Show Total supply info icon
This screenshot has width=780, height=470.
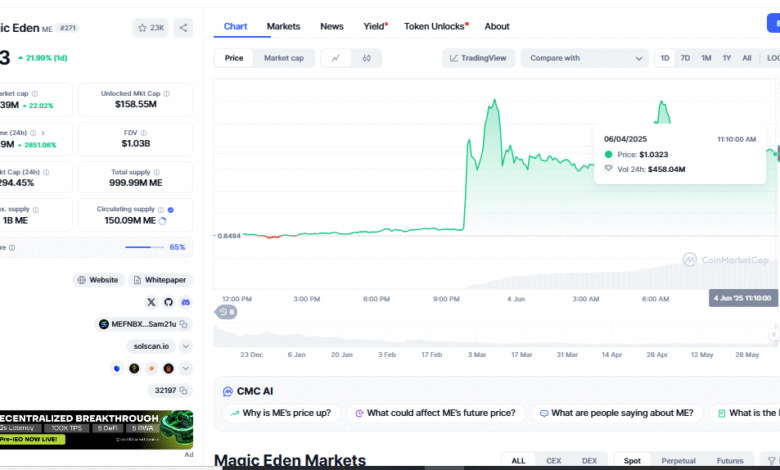(x=157, y=172)
